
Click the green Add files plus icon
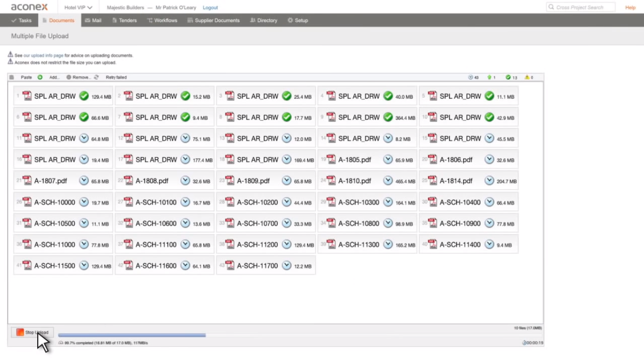40,77
